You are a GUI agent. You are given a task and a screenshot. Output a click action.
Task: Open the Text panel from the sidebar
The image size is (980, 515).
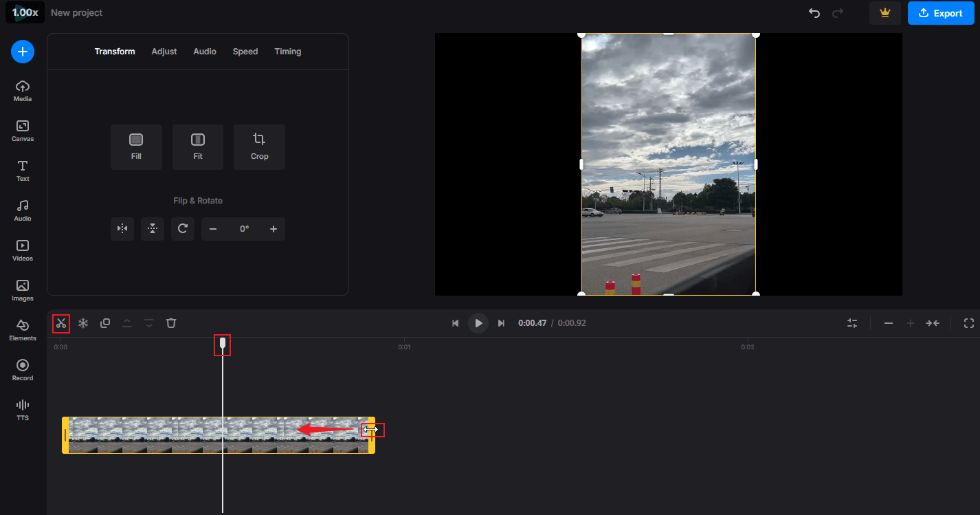pyautogui.click(x=22, y=171)
